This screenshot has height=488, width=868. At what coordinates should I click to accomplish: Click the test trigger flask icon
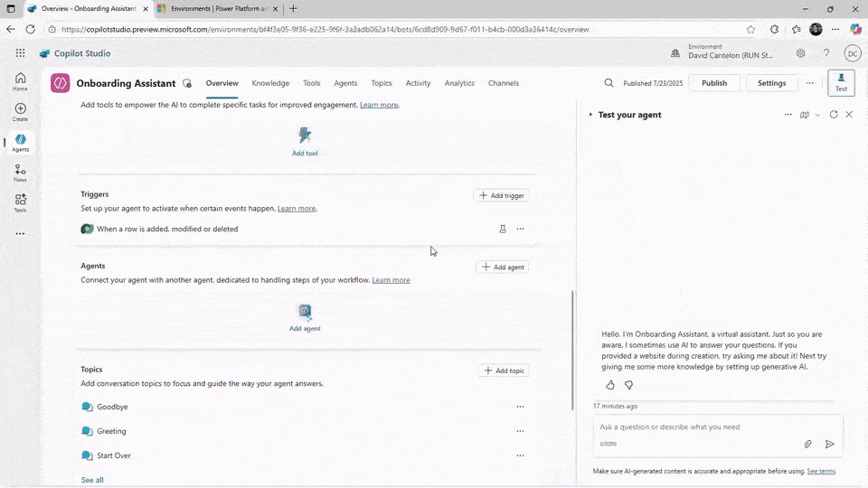pos(503,229)
